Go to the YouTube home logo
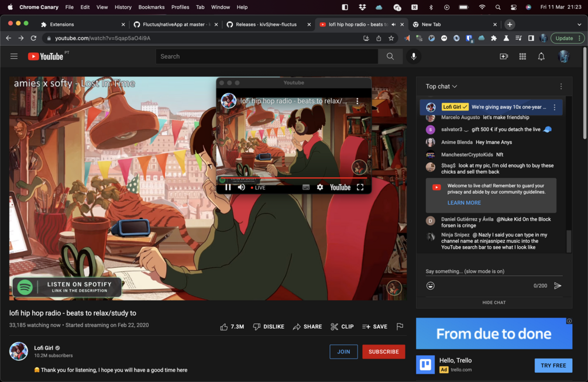The height and width of the screenshot is (382, 588). tap(46, 56)
